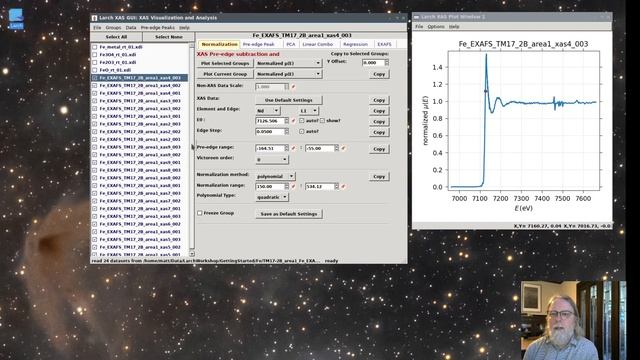
Task: Click the E0 value spinner arrows
Action: point(287,121)
